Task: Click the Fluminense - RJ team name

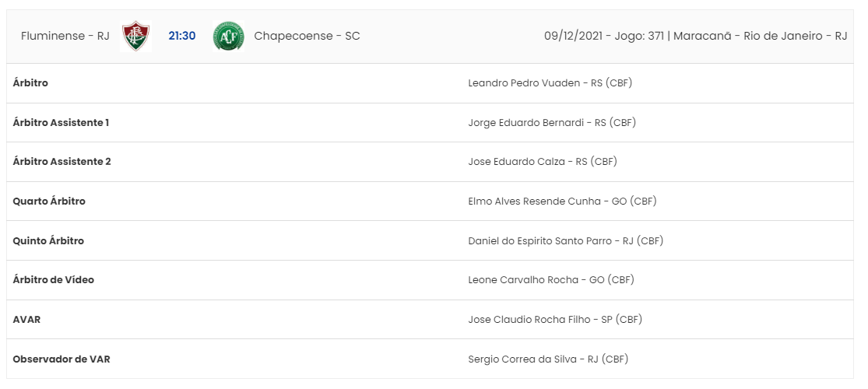Action: (x=65, y=36)
